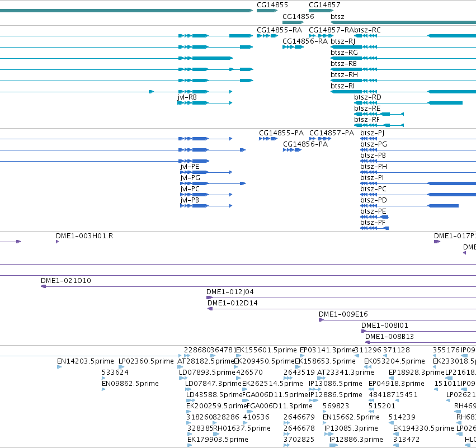Click the CG14856 gene label
Viewport: 476px width, 448px height.
pos(298,16)
